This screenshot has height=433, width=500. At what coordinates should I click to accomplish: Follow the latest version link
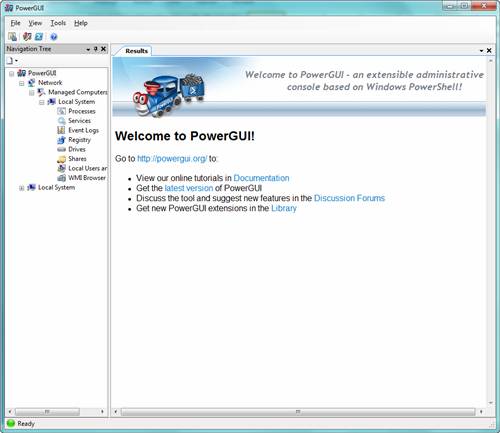[x=189, y=188]
